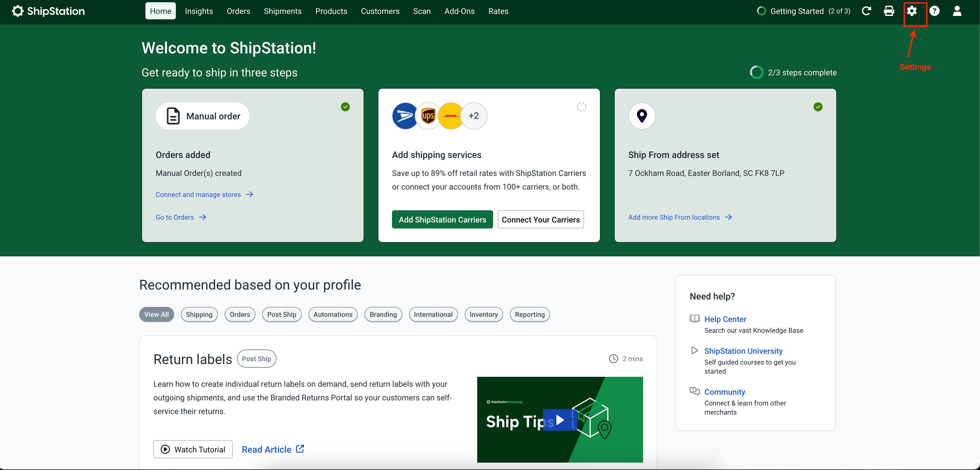Expand Getting Started (2 of 3) checklist
This screenshot has width=980, height=470.
(804, 11)
